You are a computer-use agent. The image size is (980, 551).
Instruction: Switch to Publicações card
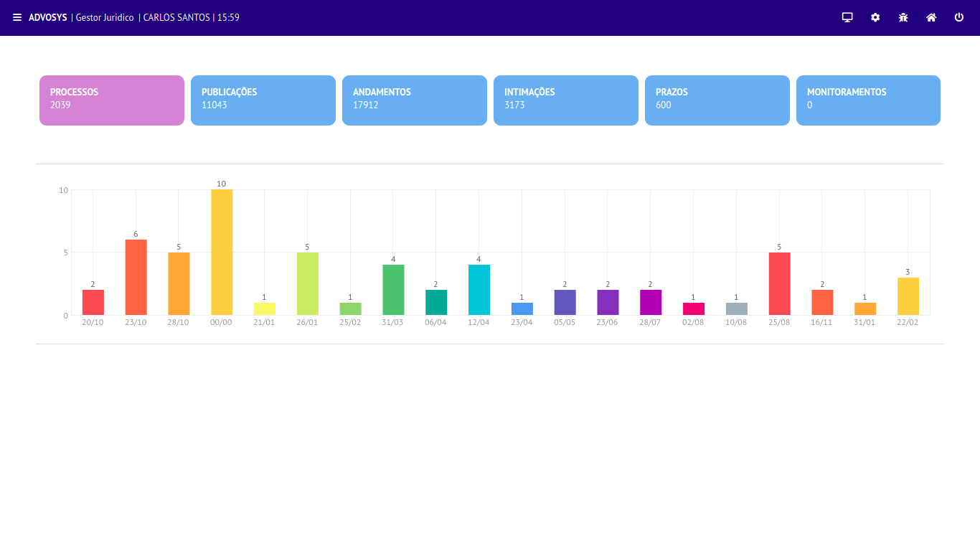pos(263,100)
